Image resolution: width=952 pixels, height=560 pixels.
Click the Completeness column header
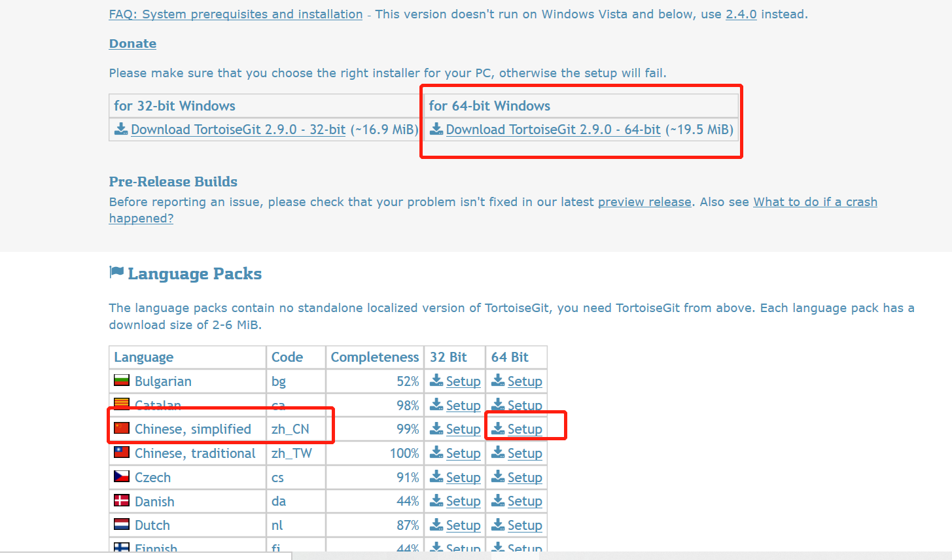[375, 357]
